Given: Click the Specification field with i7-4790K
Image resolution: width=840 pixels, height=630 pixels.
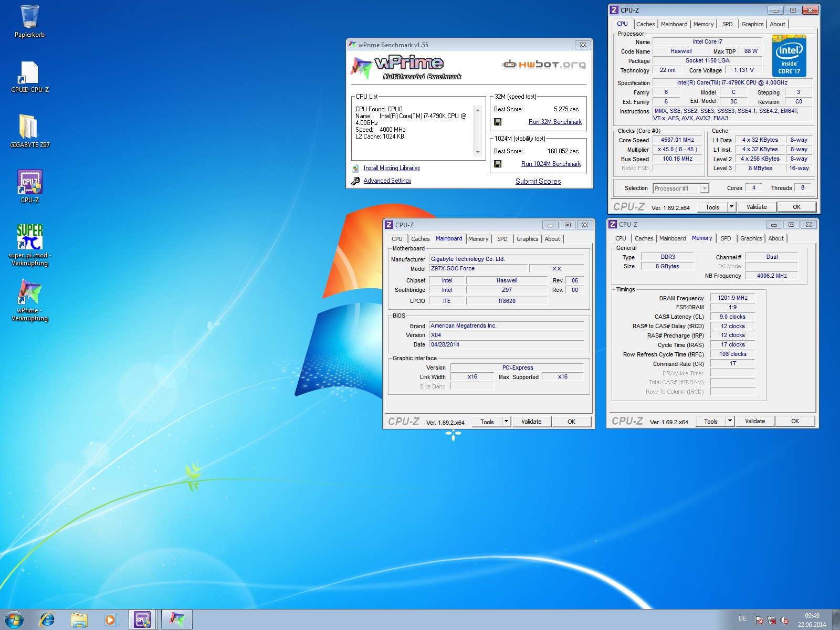Looking at the screenshot, I should (x=732, y=83).
